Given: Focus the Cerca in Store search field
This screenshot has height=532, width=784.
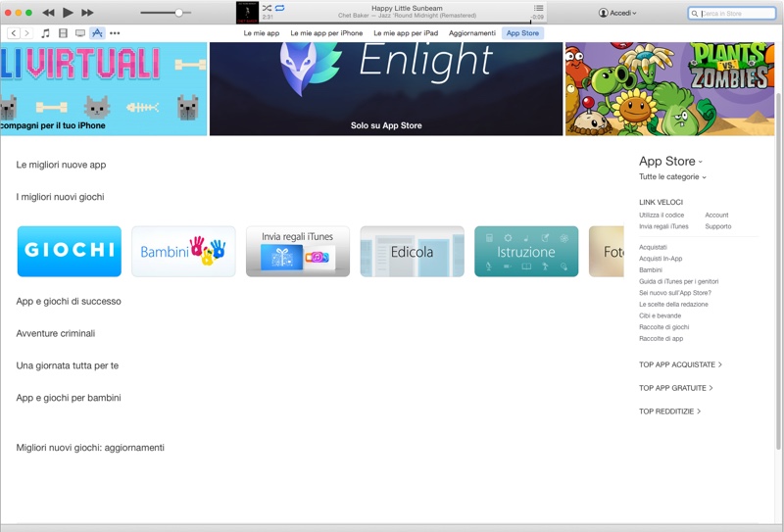Looking at the screenshot, I should click(x=732, y=14).
